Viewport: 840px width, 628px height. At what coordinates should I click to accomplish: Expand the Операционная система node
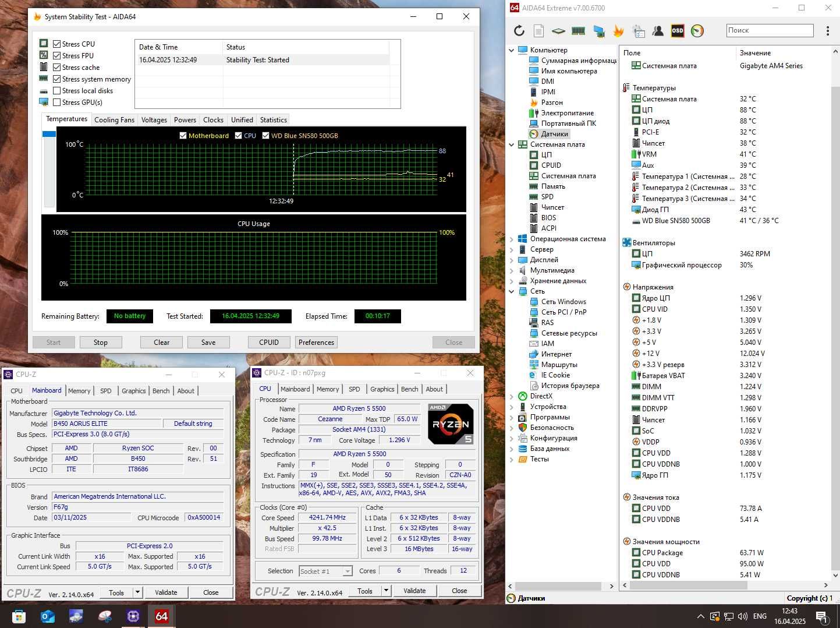click(512, 239)
